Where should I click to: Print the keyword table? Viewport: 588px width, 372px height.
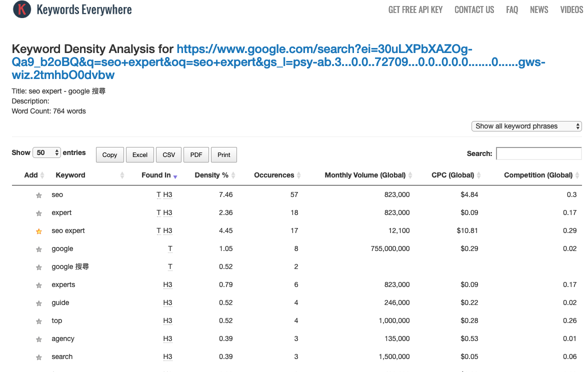[224, 155]
